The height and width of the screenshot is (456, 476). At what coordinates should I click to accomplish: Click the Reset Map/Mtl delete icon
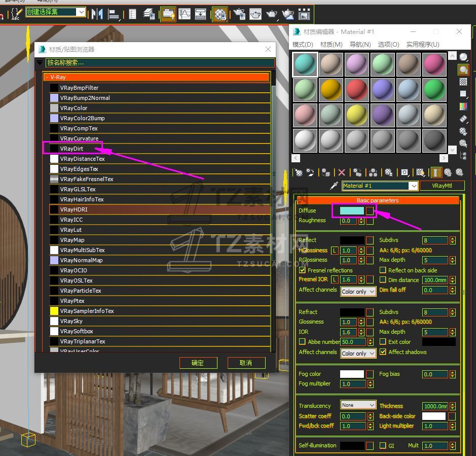342,172
